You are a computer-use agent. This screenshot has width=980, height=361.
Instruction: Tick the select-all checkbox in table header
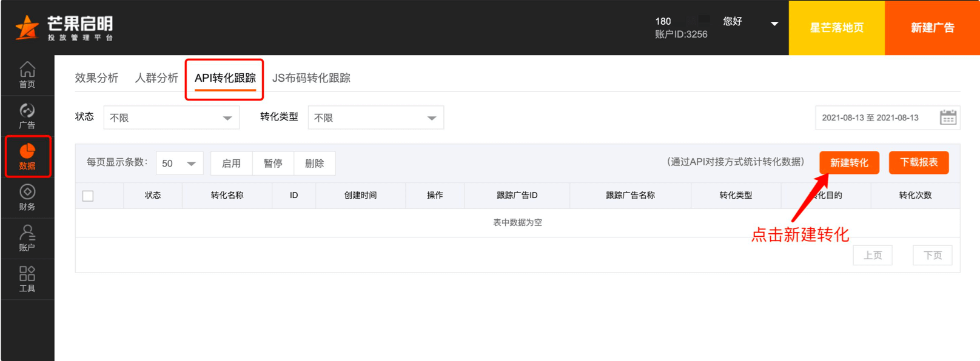pyautogui.click(x=88, y=196)
